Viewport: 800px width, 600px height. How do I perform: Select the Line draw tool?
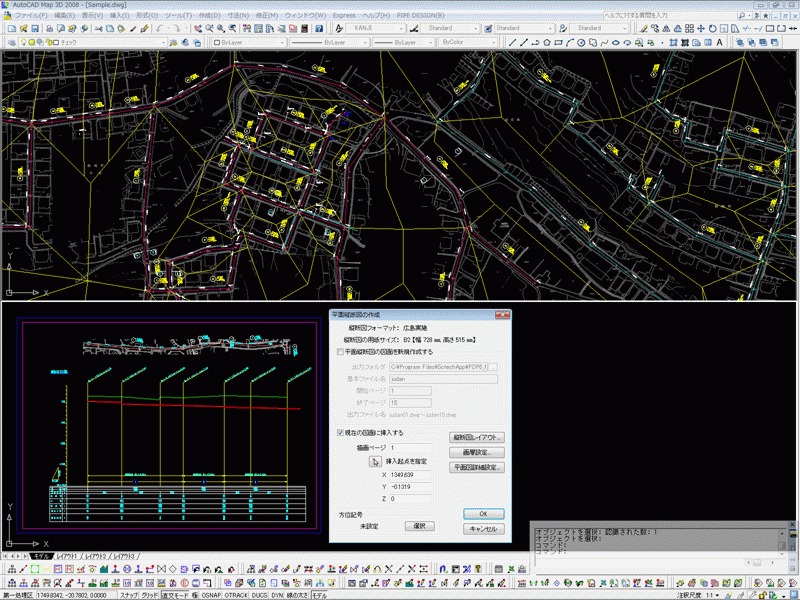pos(513,43)
